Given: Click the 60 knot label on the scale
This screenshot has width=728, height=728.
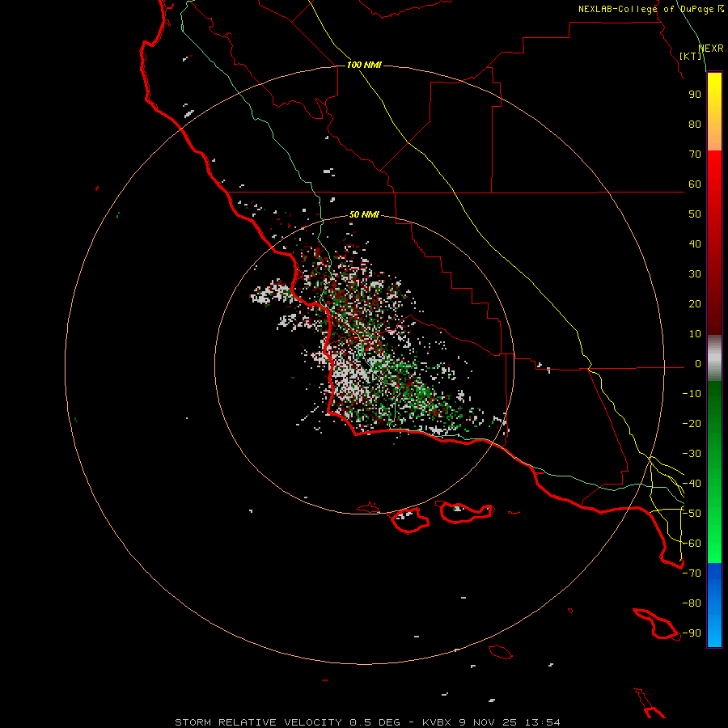Looking at the screenshot, I should 695,184.
